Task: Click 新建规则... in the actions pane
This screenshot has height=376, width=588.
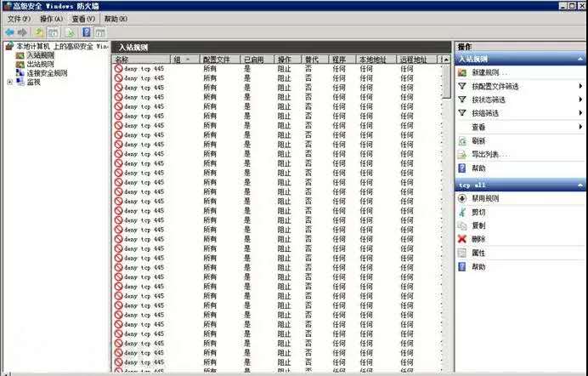Action: [490, 72]
